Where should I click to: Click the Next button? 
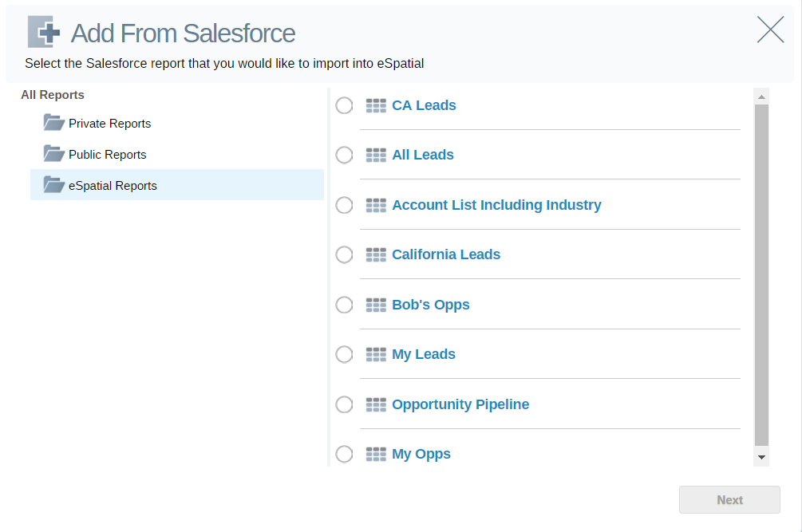coord(729,500)
